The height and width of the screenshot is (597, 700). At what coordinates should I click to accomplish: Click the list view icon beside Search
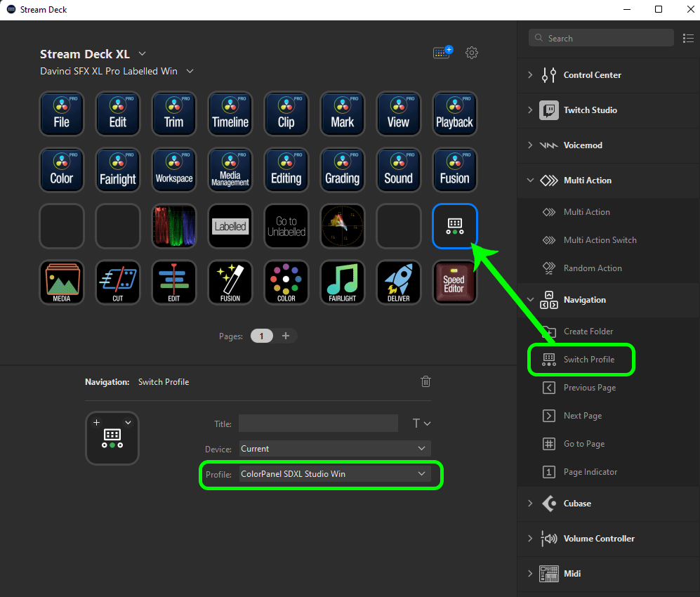pyautogui.click(x=688, y=38)
